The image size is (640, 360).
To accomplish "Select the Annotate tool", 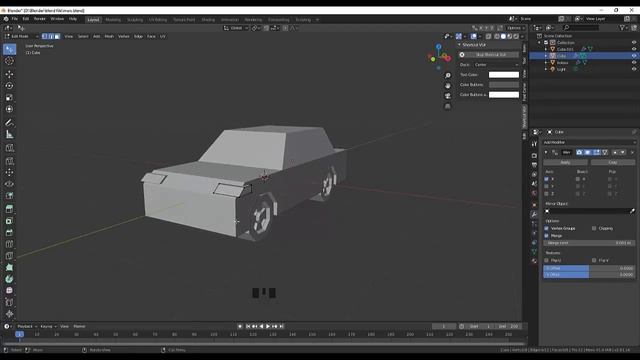I will 9,122.
